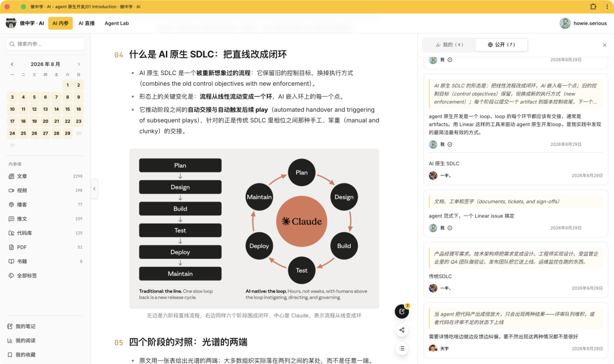Open the browser three-dot menu
Viewport: 614px width, 364px height.
(607, 6)
